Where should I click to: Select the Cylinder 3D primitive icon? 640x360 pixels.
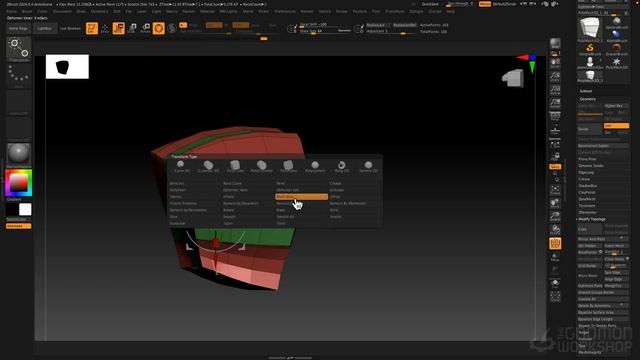[208, 166]
